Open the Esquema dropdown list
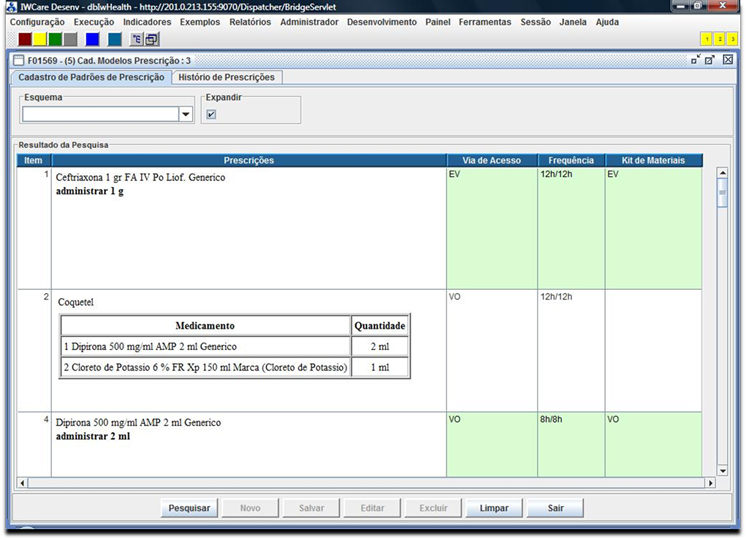Screen dimensions: 746x540 pyautogui.click(x=185, y=115)
